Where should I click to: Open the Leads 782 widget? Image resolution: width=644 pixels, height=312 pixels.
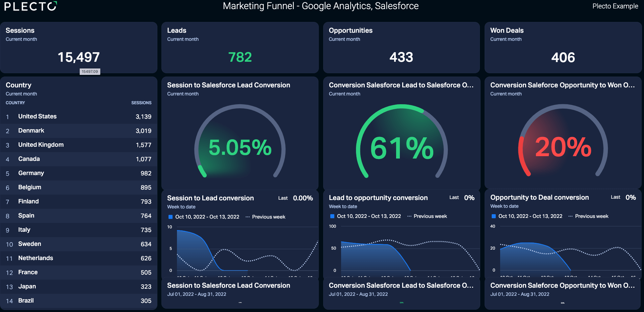pyautogui.click(x=240, y=48)
